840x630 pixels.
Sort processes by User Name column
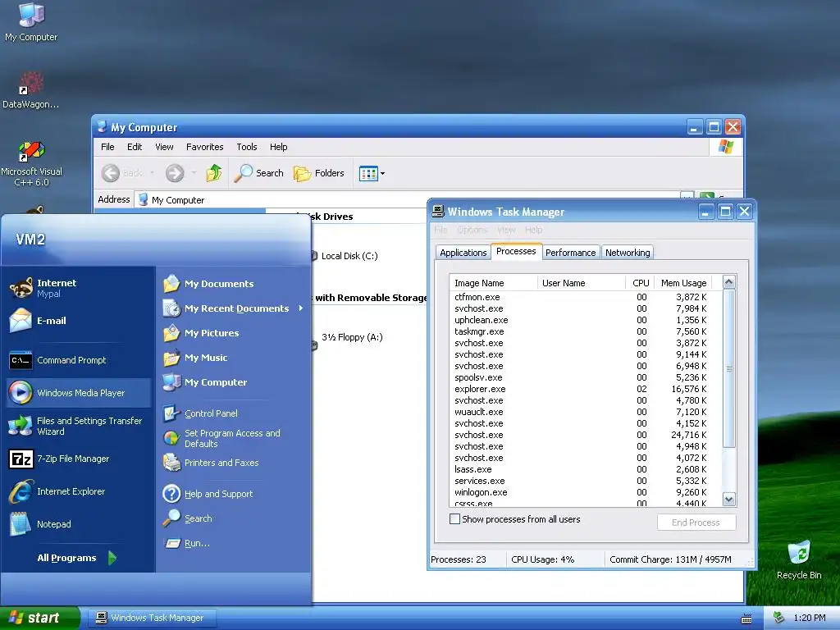point(581,283)
